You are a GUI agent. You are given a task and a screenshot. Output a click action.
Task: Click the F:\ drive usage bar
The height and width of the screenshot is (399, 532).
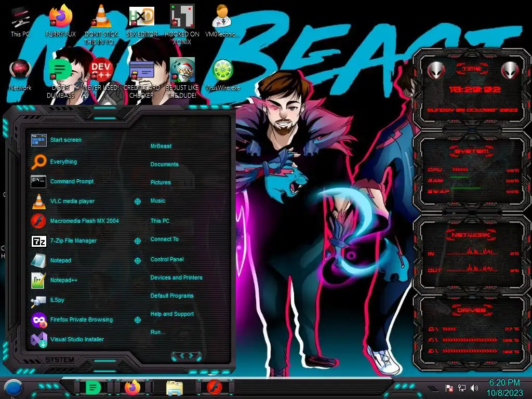470,340
